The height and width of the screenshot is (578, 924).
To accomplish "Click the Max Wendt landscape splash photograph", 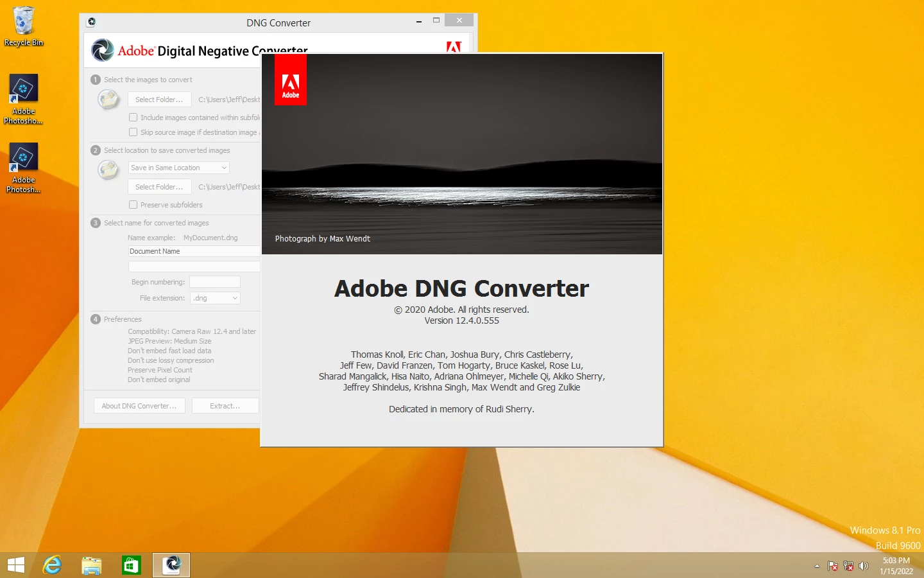I will (x=462, y=154).
